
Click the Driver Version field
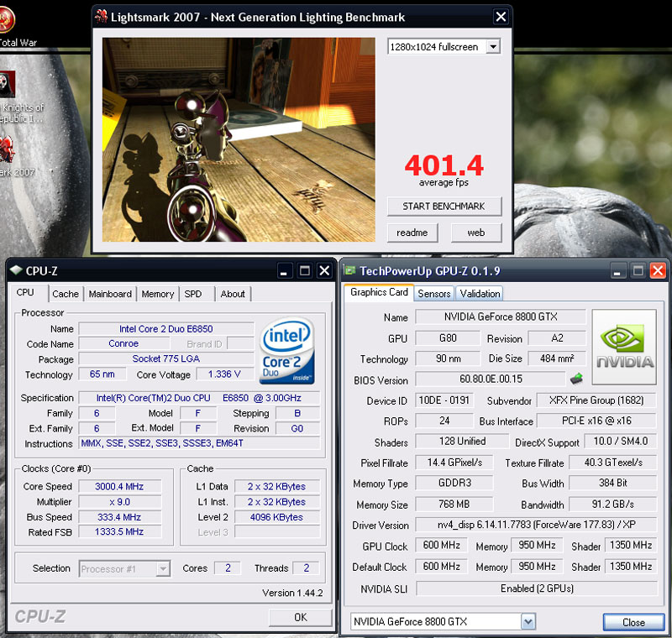pos(536,525)
